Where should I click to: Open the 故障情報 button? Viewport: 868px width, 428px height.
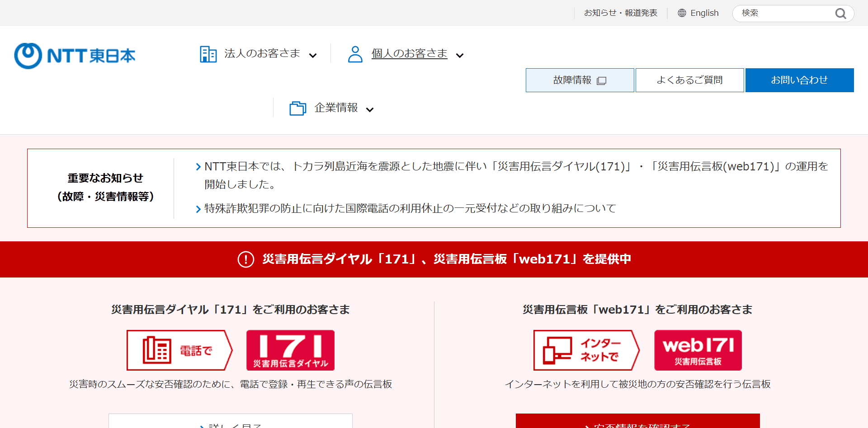click(x=580, y=80)
